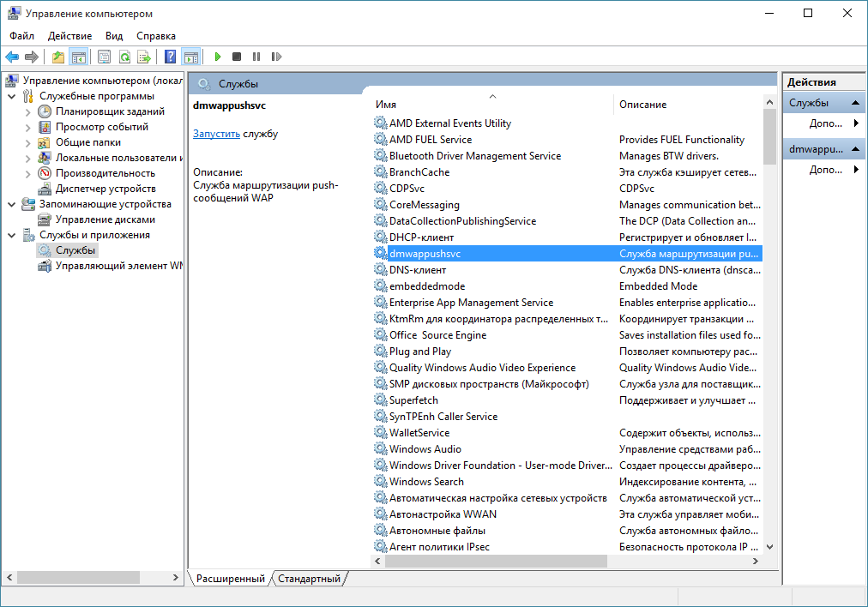This screenshot has height=607, width=868.
Task: Collapse the Службы section in Actions pane
Action: 856,103
